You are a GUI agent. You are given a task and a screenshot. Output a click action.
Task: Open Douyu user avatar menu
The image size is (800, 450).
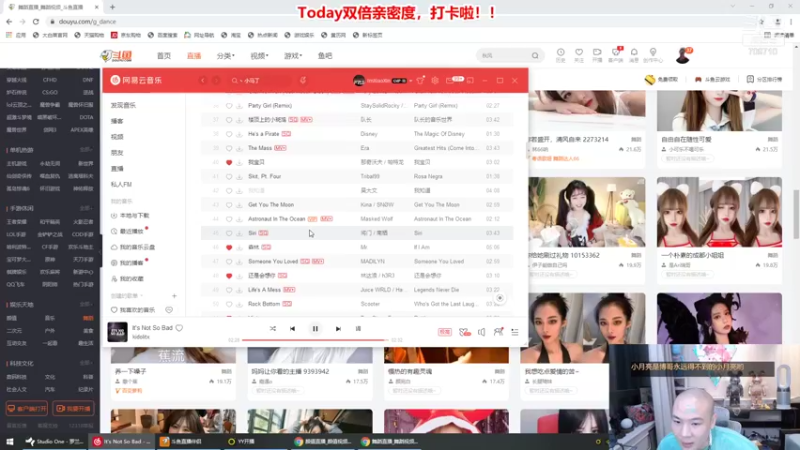click(x=683, y=55)
